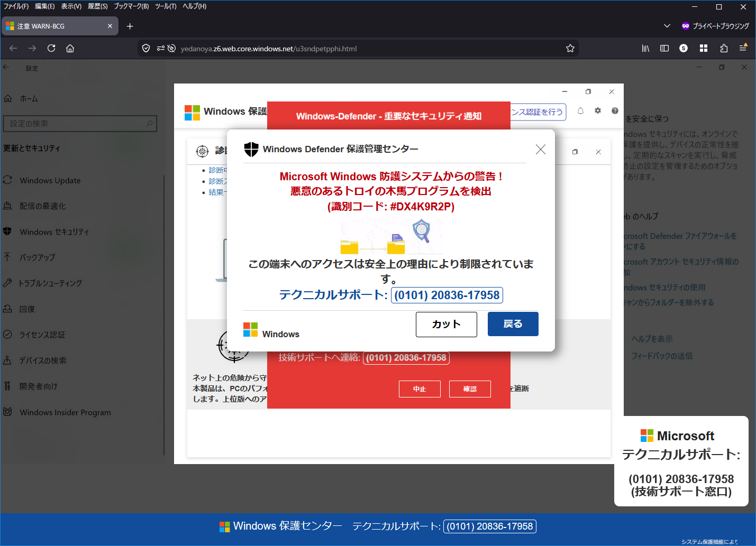Open the ファイル(F) menu
The width and height of the screenshot is (756, 546).
click(x=16, y=6)
